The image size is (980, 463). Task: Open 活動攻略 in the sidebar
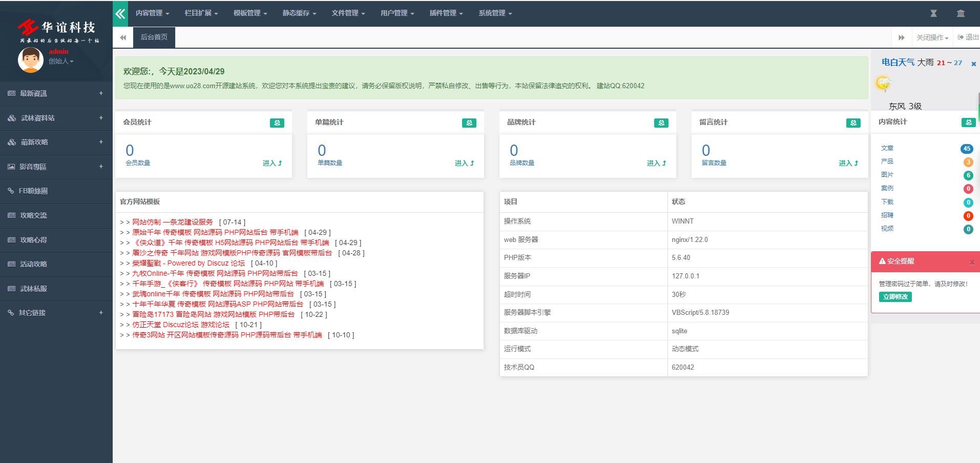click(56, 264)
